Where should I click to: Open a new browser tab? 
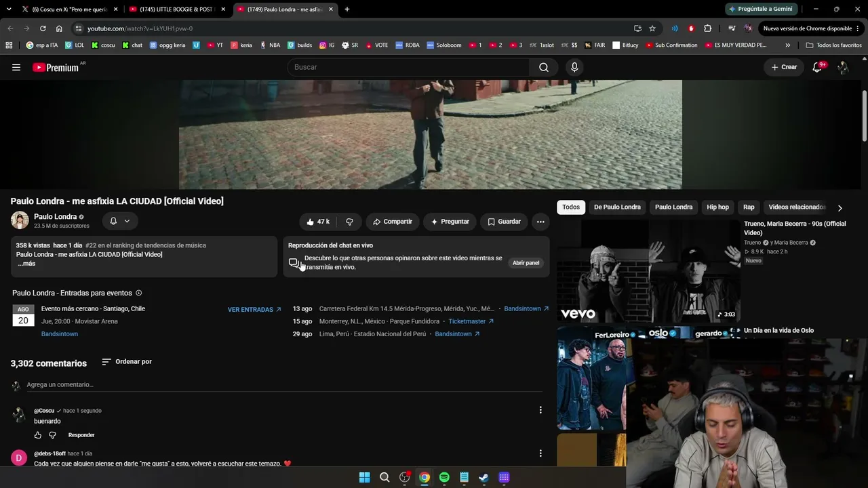click(347, 9)
